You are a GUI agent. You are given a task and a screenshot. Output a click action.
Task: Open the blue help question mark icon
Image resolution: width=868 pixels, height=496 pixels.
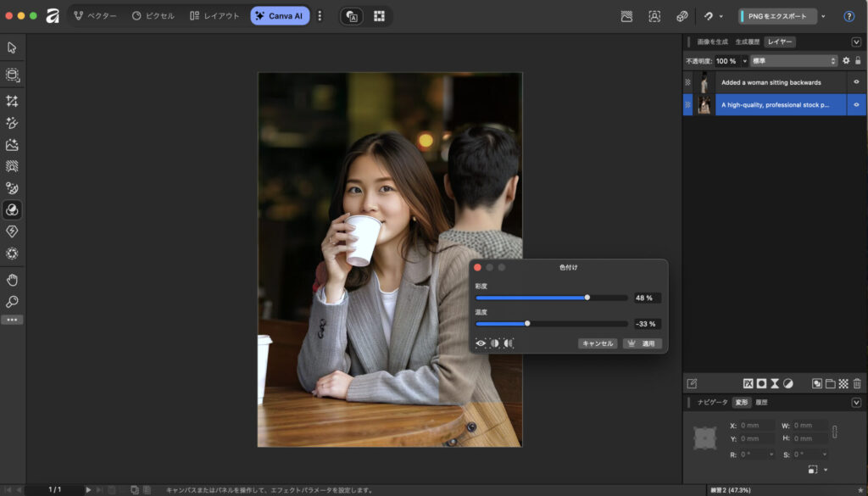coord(849,16)
